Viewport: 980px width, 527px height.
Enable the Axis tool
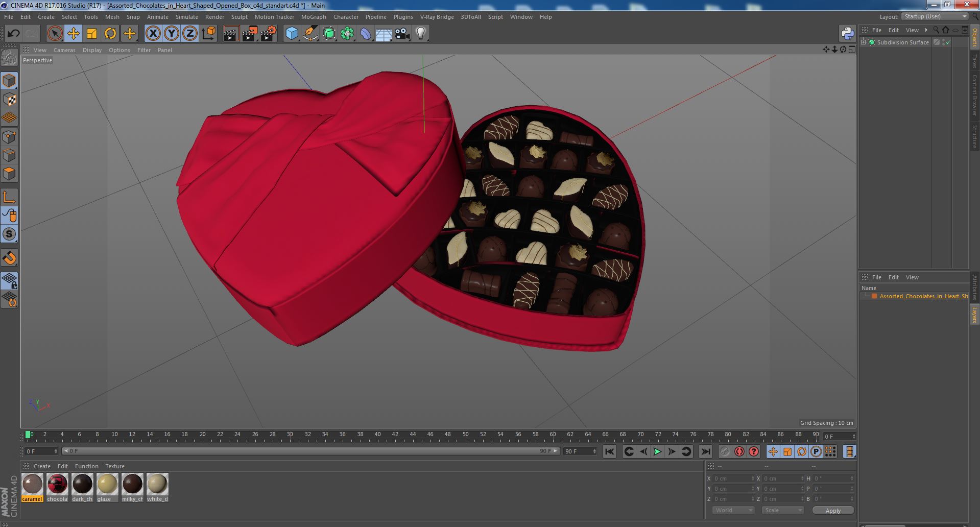coord(9,197)
